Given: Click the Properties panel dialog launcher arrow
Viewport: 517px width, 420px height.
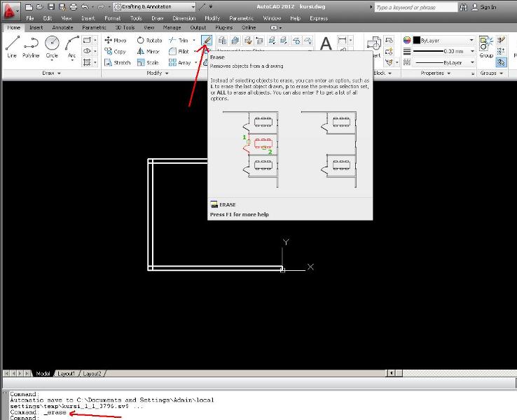Looking at the screenshot, I should (x=473, y=73).
